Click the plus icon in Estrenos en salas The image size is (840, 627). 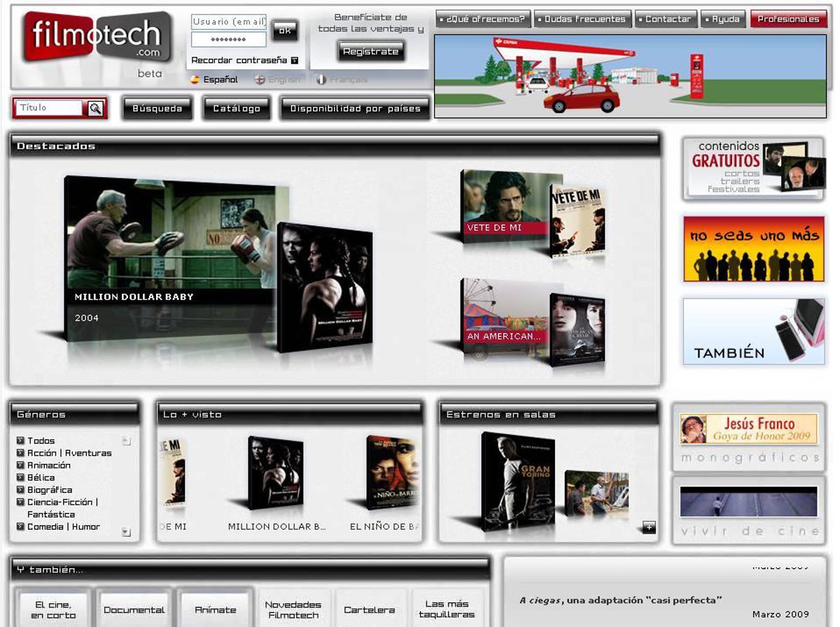[x=649, y=528]
